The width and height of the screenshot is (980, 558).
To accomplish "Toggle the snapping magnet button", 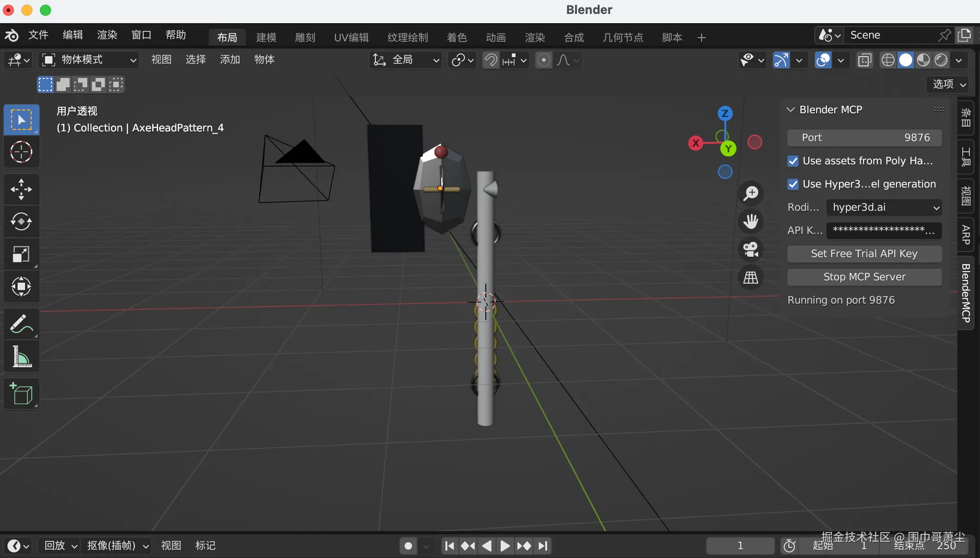I will [x=490, y=60].
